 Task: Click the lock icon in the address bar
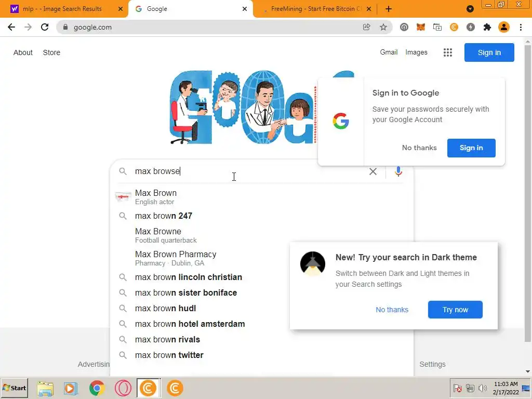click(x=65, y=27)
